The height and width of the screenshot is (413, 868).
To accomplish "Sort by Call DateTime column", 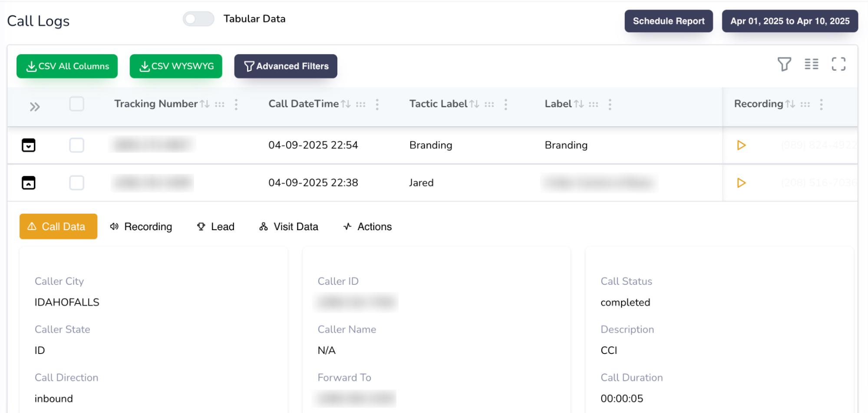I will coord(346,104).
